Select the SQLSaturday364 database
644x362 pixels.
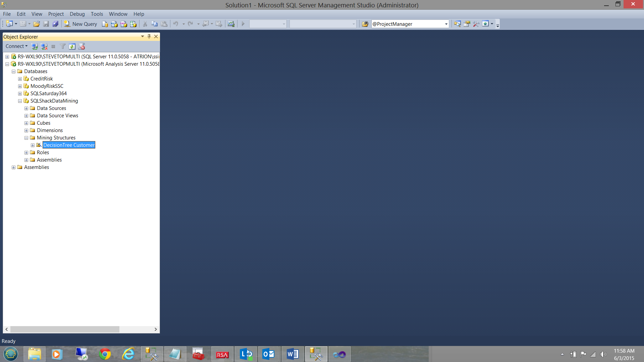[48, 94]
